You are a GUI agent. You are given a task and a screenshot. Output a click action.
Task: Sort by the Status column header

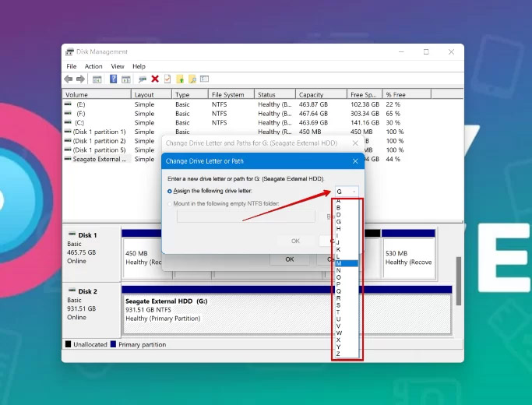tap(275, 95)
